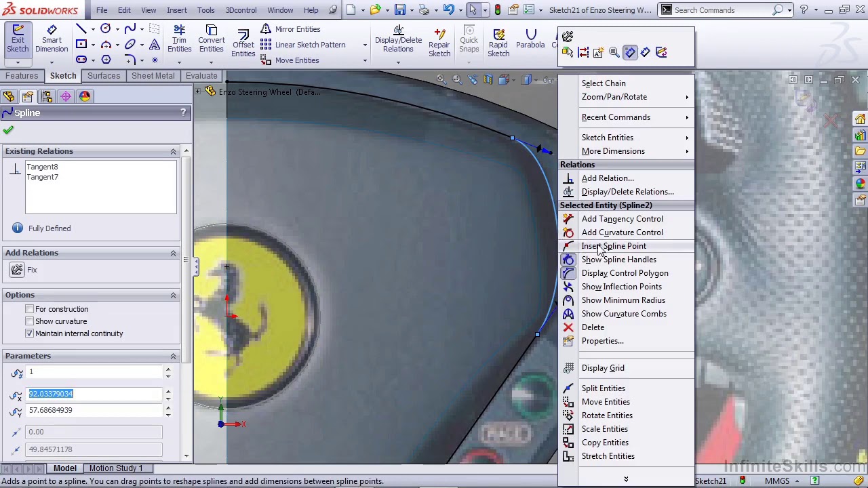This screenshot has height=488, width=868.
Task: Toggle Show Inflection Points option
Action: tap(621, 287)
